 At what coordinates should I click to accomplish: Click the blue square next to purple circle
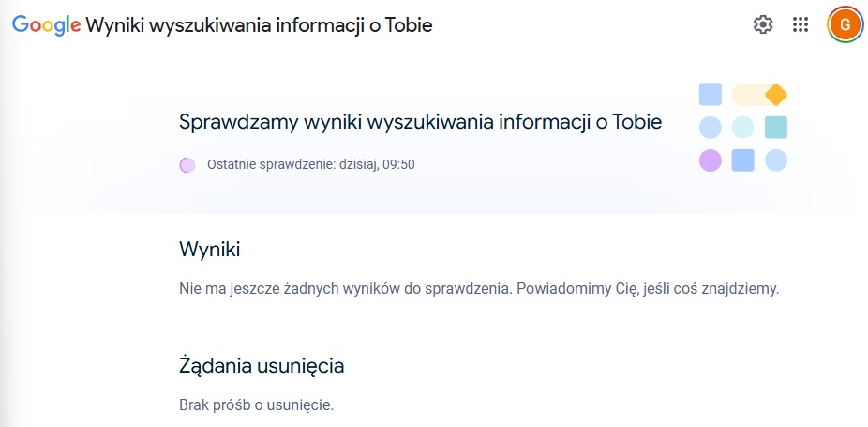[742, 160]
